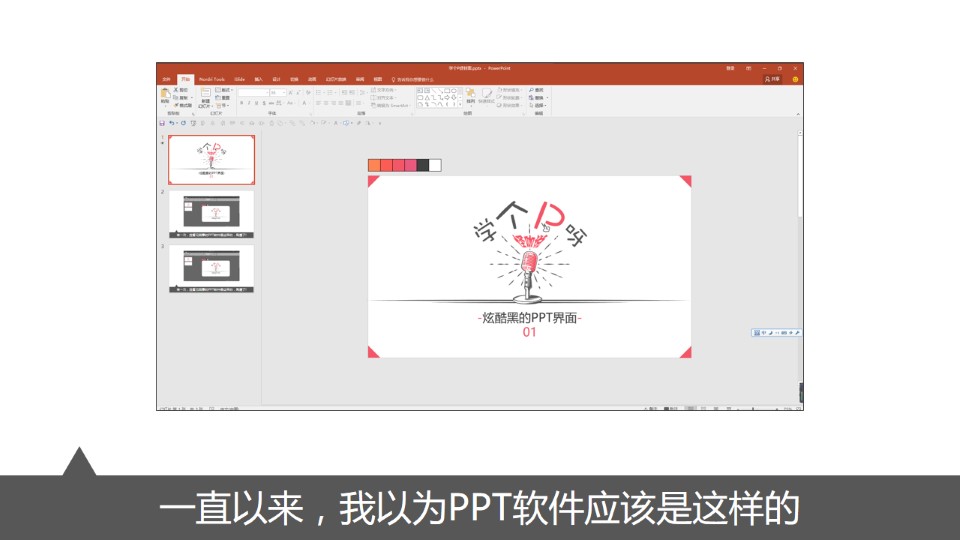Click the Find magnifier icon in the editing group
The width and height of the screenshot is (960, 540).
coord(531,90)
